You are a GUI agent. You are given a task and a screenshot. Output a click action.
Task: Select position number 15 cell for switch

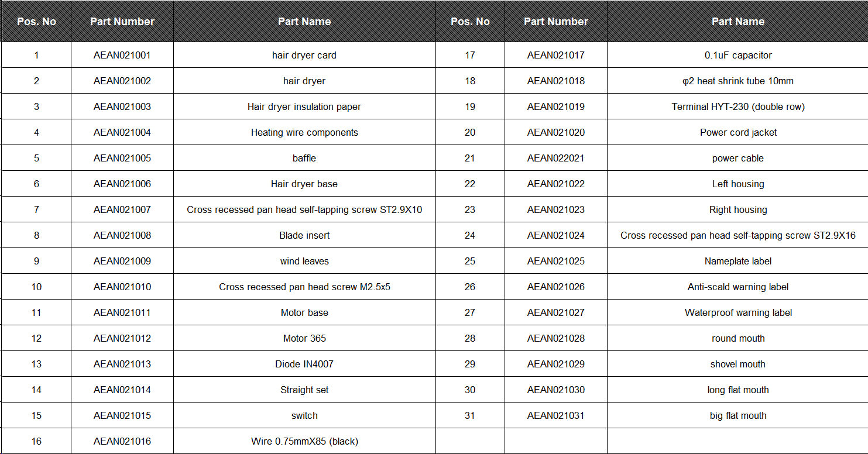tap(36, 415)
